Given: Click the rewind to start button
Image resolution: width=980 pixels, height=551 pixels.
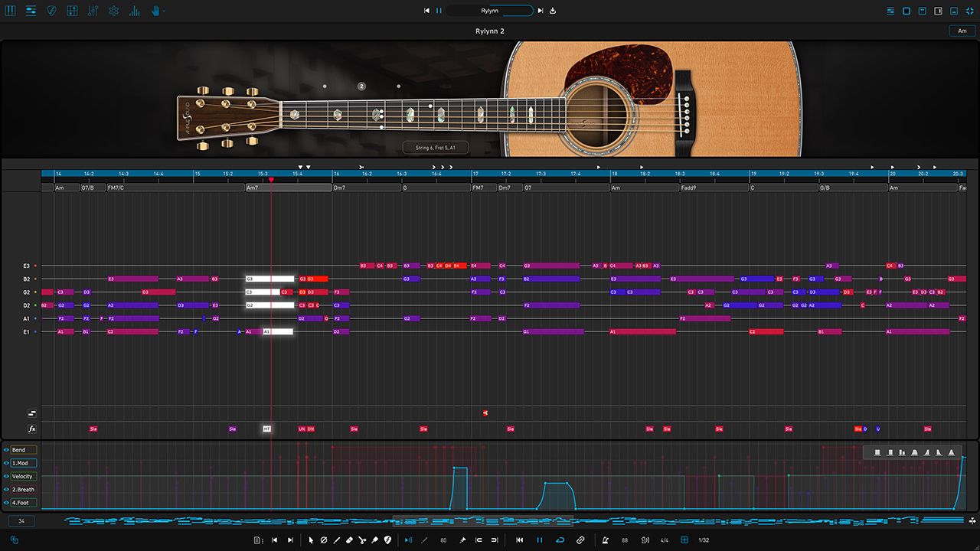Looking at the screenshot, I should point(519,540).
